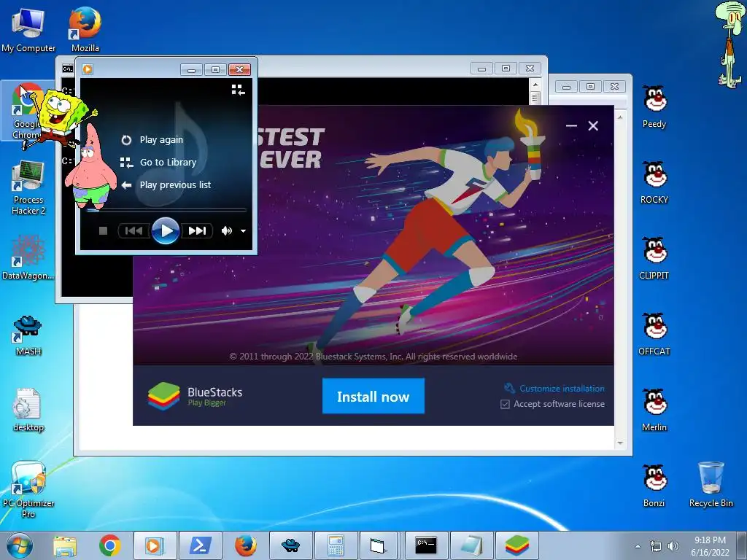
Task: Open Calculator taskbar button
Action: pyautogui.click(x=336, y=545)
